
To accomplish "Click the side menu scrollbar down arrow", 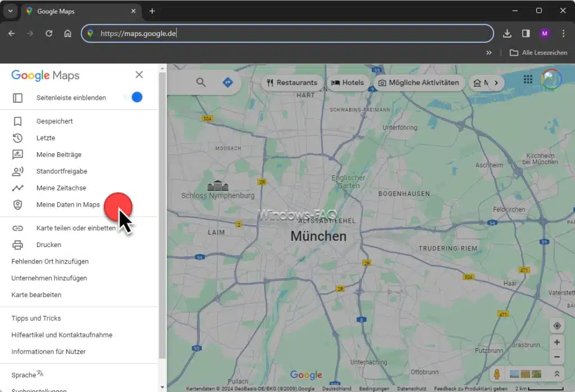I will (x=162, y=388).
